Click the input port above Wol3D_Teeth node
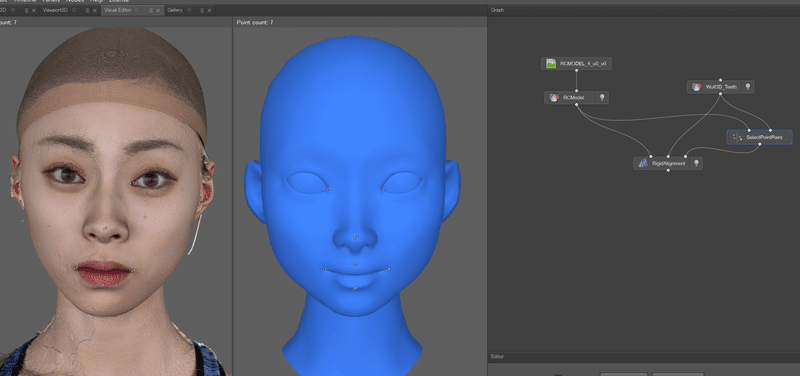The image size is (800, 376). pos(720,80)
